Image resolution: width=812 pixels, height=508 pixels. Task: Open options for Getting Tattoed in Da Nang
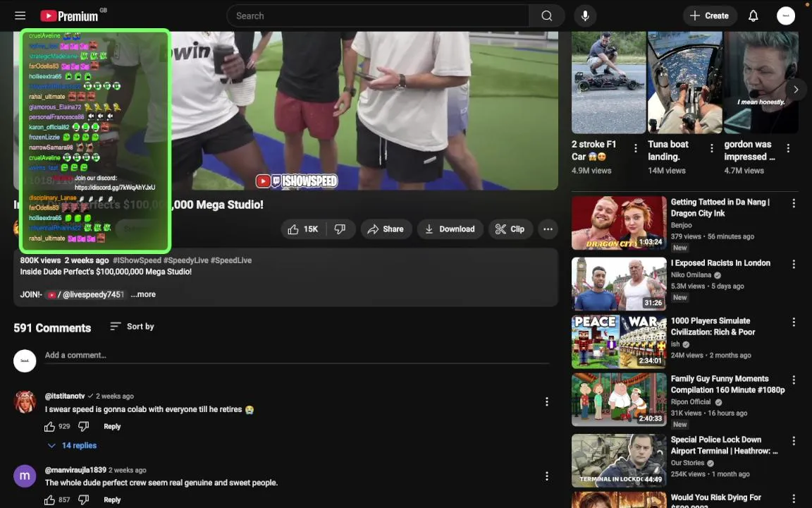coord(794,204)
